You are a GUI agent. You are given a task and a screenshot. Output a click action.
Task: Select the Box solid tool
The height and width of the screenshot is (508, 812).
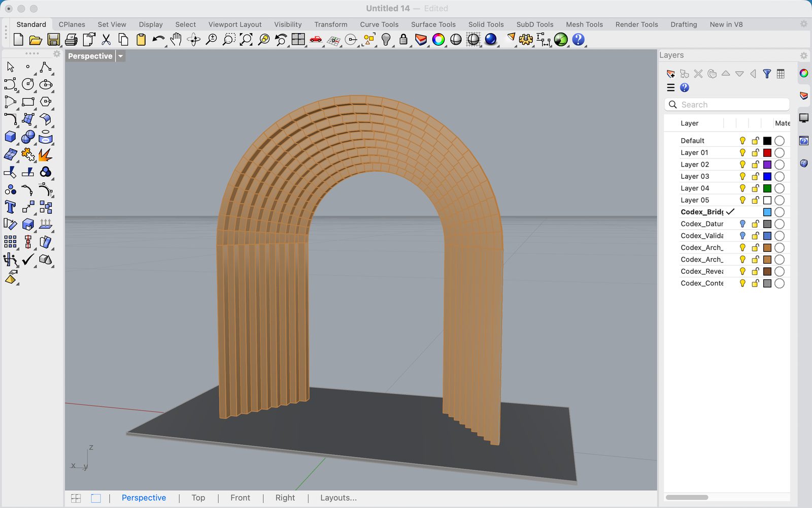click(x=10, y=137)
